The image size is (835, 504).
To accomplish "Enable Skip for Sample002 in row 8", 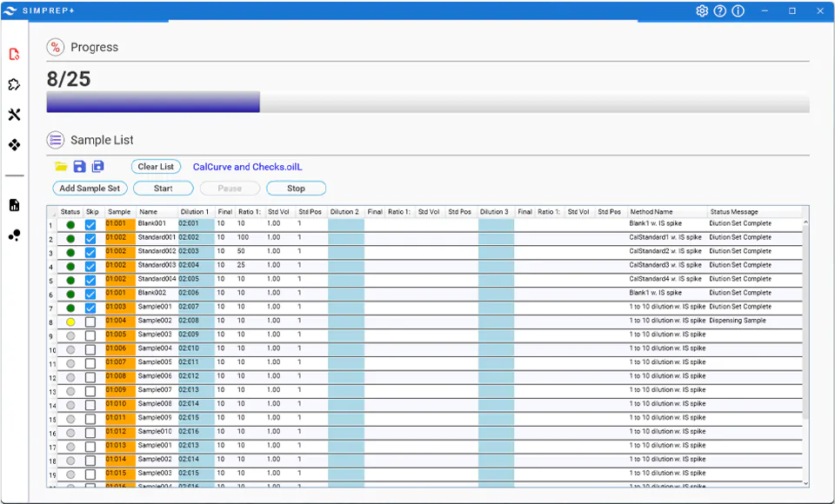I will 90,321.
